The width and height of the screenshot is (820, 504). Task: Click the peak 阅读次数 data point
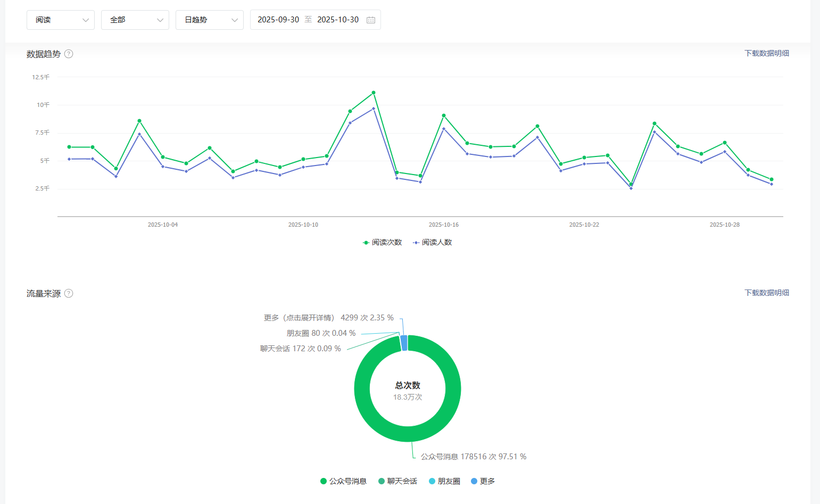click(x=374, y=93)
